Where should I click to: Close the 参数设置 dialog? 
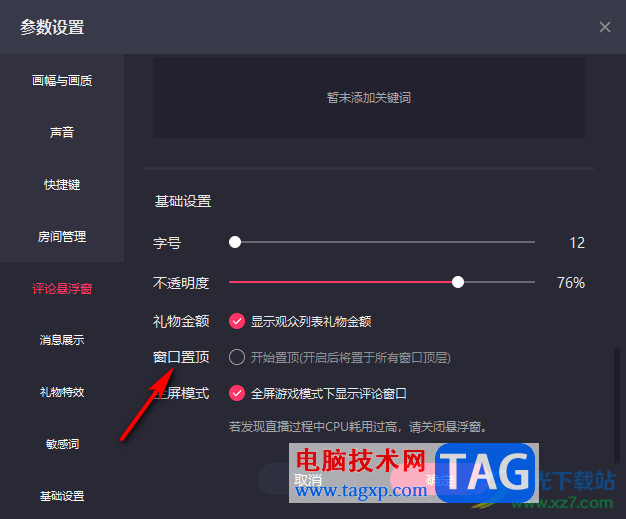point(605,27)
